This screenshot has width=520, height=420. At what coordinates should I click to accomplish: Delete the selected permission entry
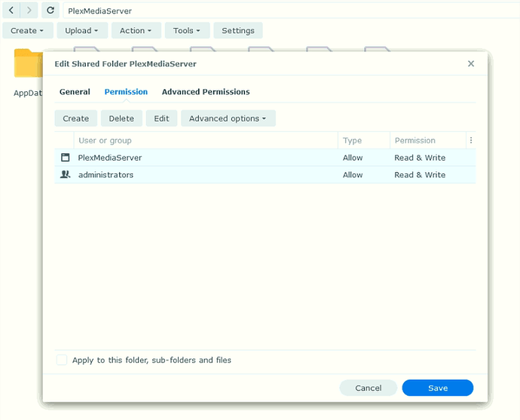pyautogui.click(x=121, y=118)
